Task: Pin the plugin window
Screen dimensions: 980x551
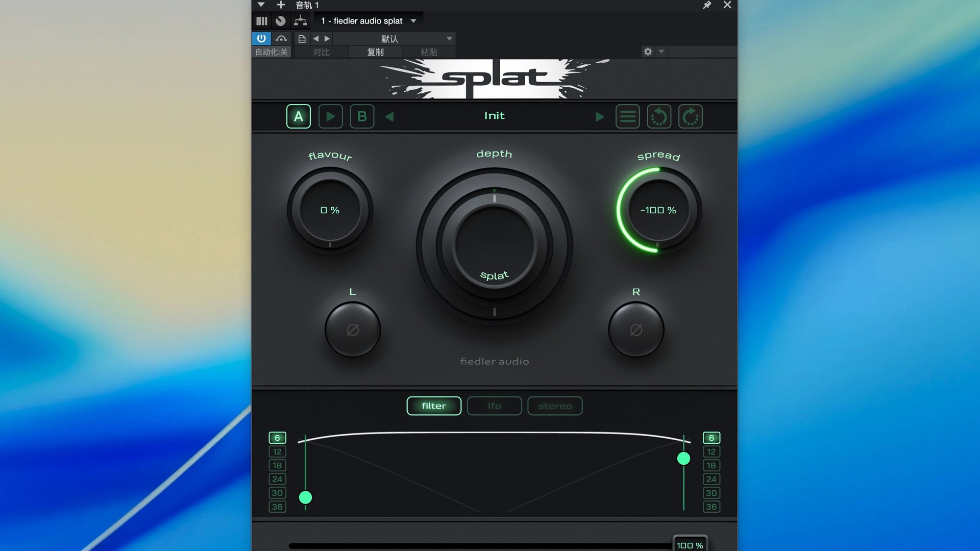Action: click(707, 5)
